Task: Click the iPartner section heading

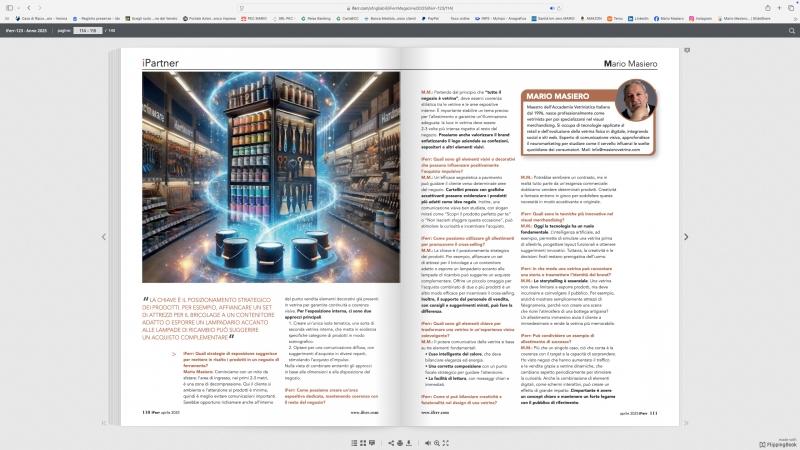Action: [160, 63]
